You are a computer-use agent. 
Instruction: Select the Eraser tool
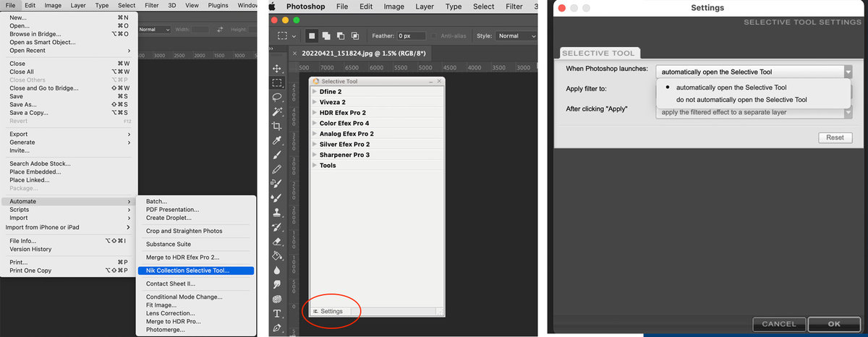[x=277, y=242]
